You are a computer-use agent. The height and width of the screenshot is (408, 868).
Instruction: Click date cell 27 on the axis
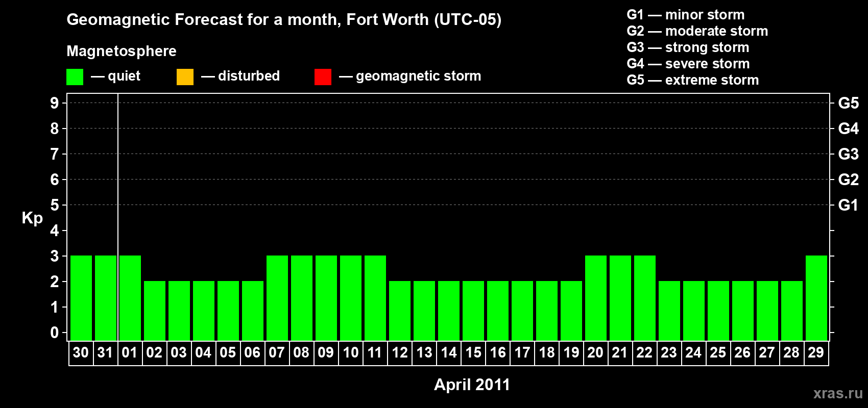[x=767, y=353]
